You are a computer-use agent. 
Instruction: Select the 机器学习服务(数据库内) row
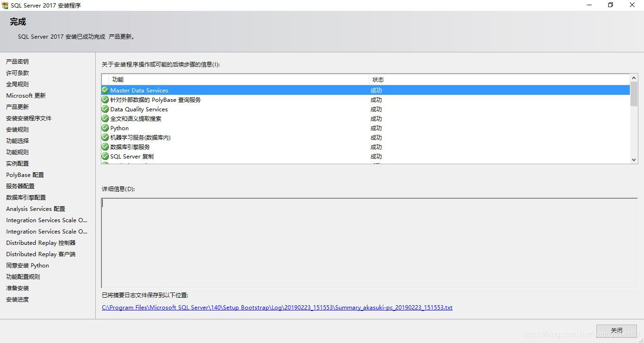click(365, 137)
